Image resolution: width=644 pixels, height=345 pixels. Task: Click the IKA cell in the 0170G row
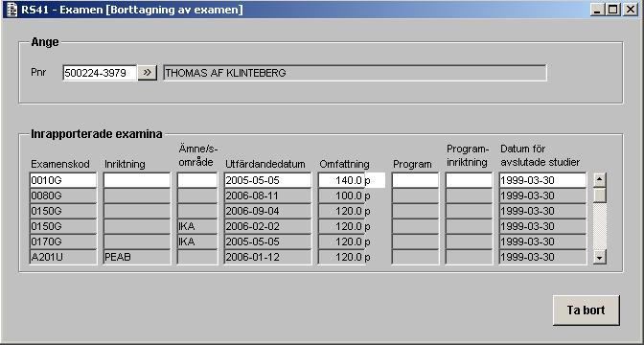click(197, 241)
